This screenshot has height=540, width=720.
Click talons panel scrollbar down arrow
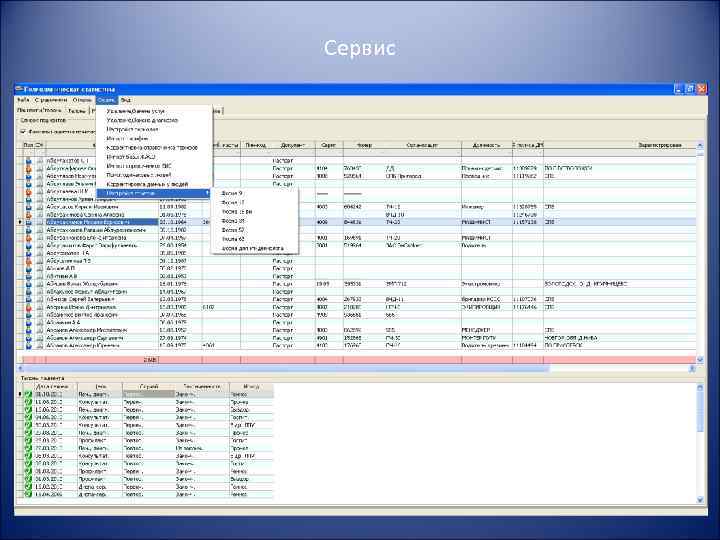(x=700, y=500)
